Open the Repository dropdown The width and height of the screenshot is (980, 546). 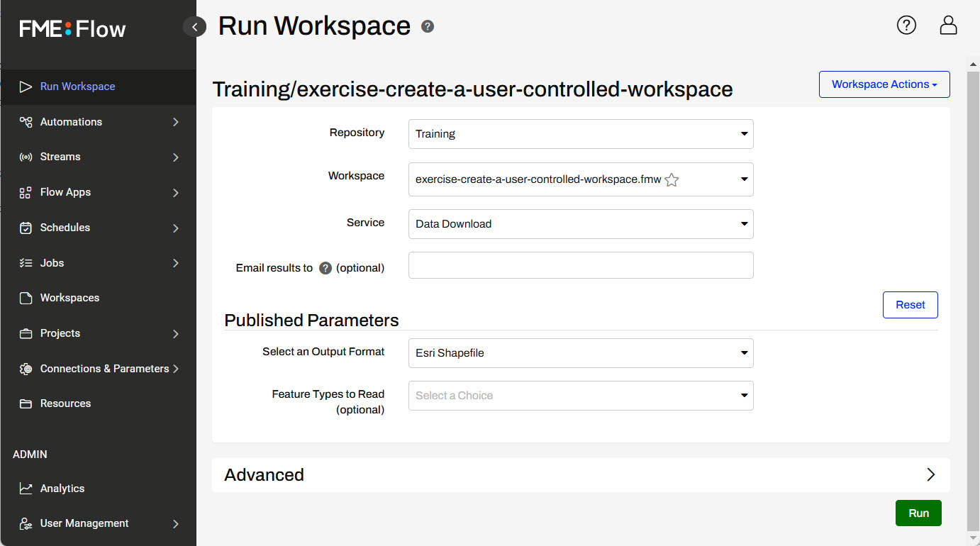(580, 134)
